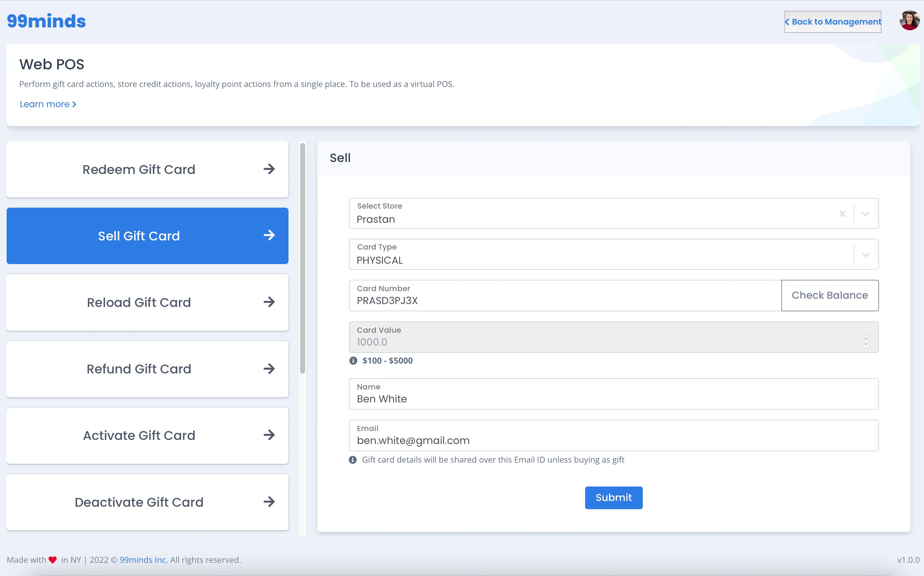
Task: Click arrow icon on Deactivate Gift Card
Action: (x=269, y=502)
